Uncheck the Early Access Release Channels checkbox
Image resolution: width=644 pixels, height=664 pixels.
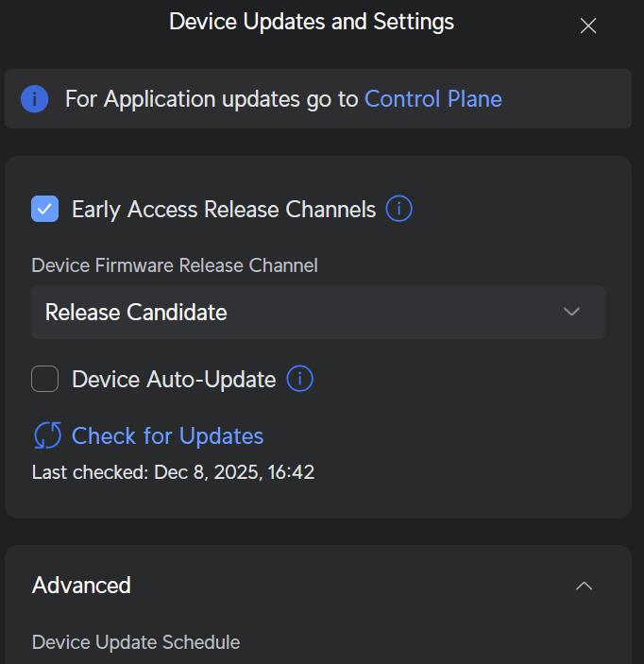coord(45,209)
